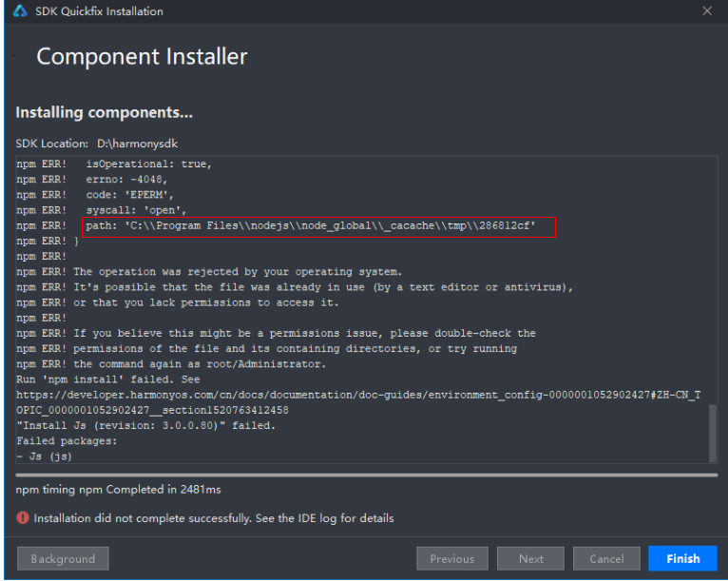
Task: Click the DevEco Studio logo icon in title bar
Action: click(20, 10)
